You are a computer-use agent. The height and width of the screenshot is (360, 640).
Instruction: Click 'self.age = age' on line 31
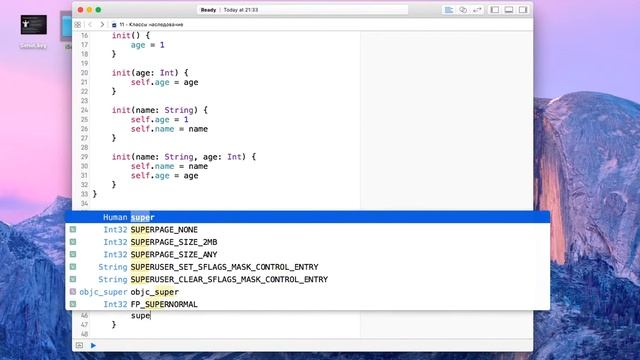click(164, 176)
